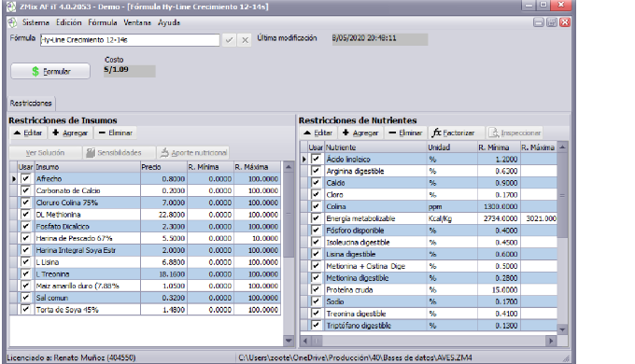Close the inner formula document window
Screen dimensions: 635x364
pos(565,22)
